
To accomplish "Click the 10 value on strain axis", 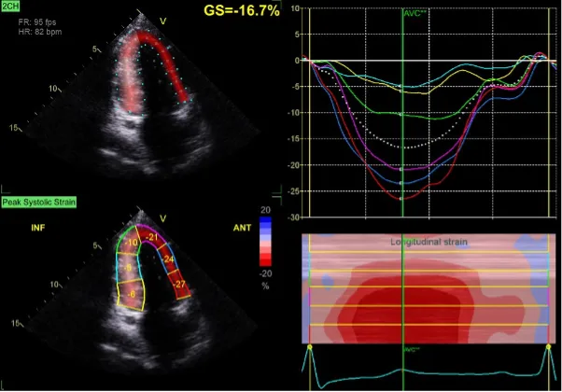I will [x=295, y=8].
